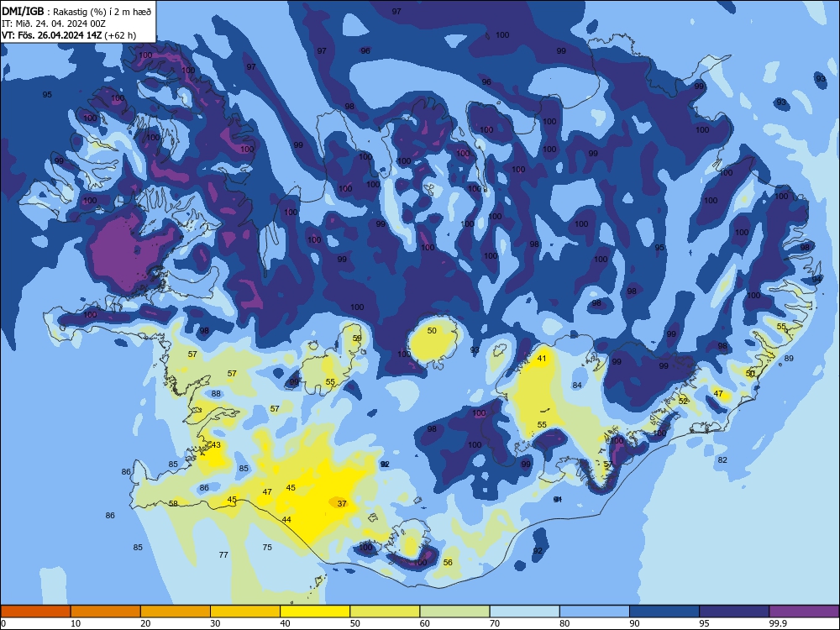Select the 20–30 legend color band
The height and width of the screenshot is (630, 840).
click(x=176, y=612)
